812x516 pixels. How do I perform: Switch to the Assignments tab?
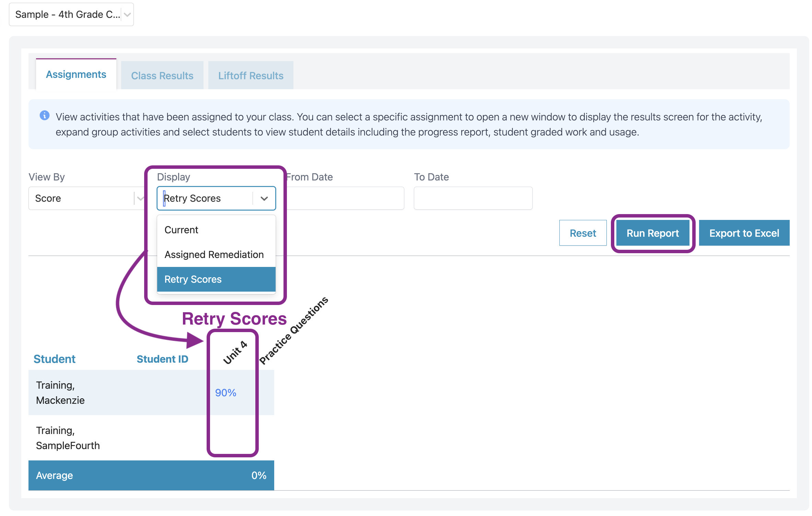tap(76, 74)
